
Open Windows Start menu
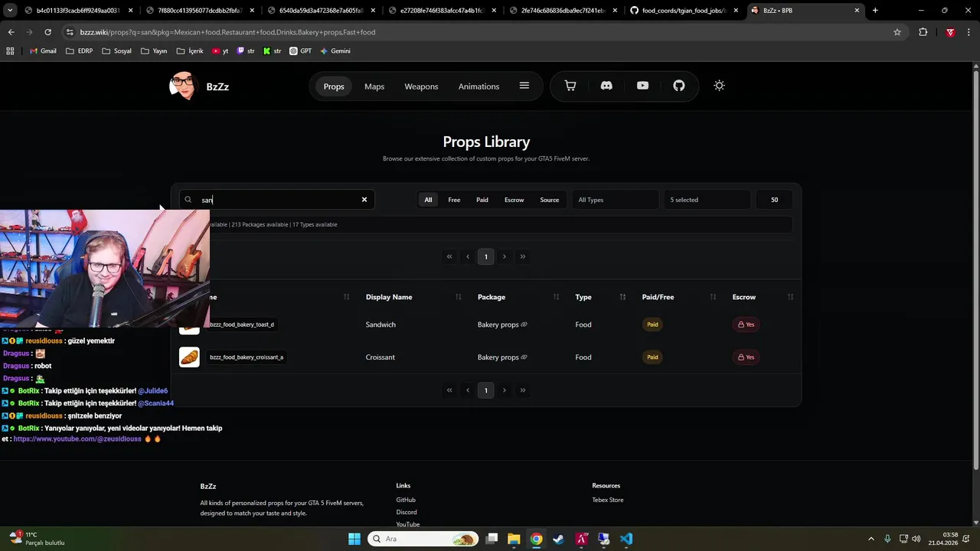(x=354, y=539)
